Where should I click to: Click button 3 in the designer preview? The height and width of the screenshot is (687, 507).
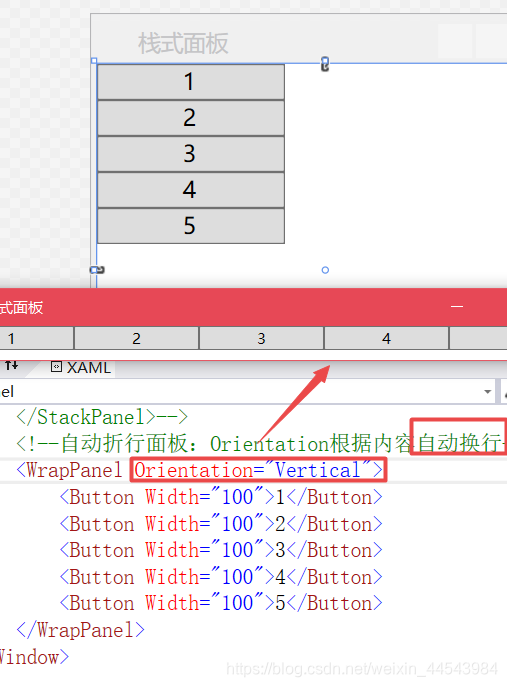(191, 154)
